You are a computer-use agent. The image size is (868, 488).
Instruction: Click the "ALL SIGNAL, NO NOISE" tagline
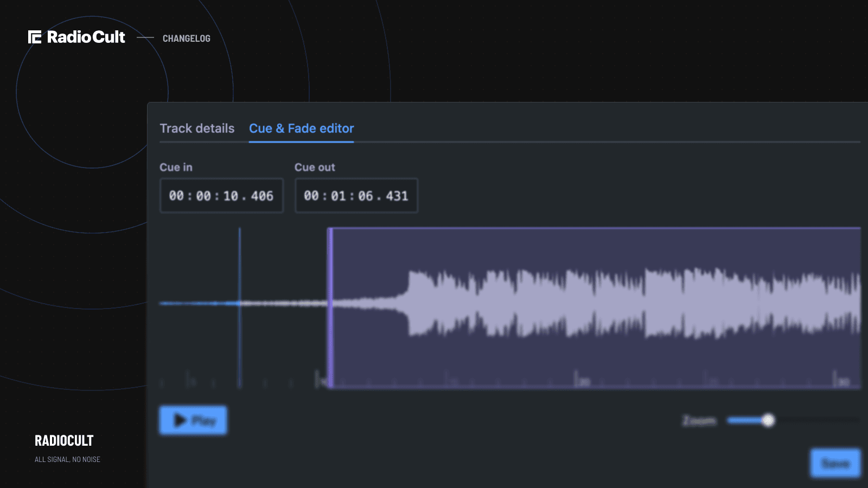pyautogui.click(x=67, y=459)
